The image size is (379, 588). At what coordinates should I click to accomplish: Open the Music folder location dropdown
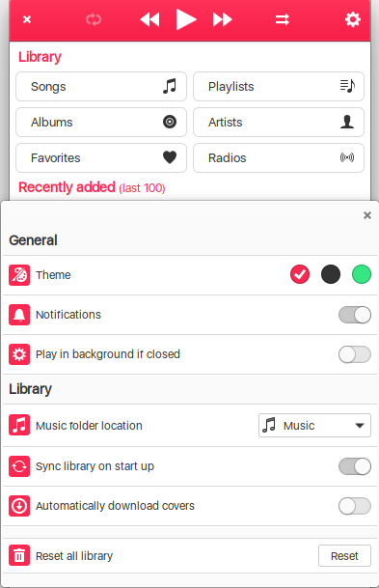pos(314,425)
